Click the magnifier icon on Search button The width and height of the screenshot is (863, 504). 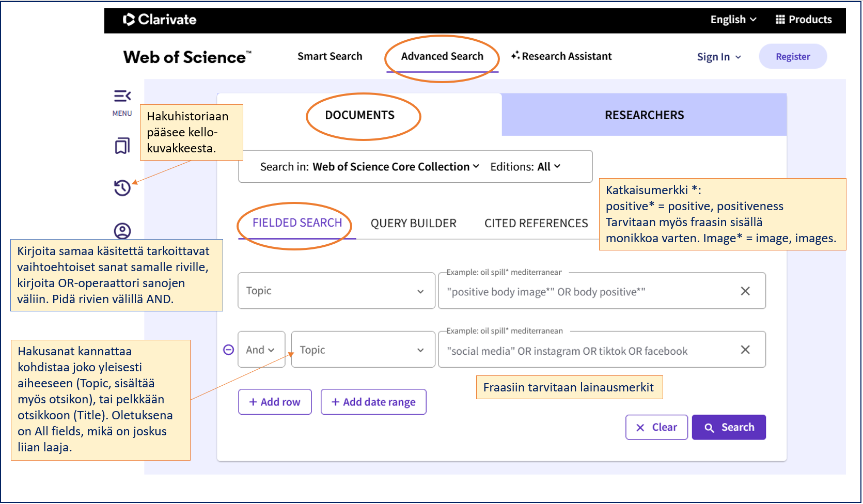pyautogui.click(x=710, y=427)
